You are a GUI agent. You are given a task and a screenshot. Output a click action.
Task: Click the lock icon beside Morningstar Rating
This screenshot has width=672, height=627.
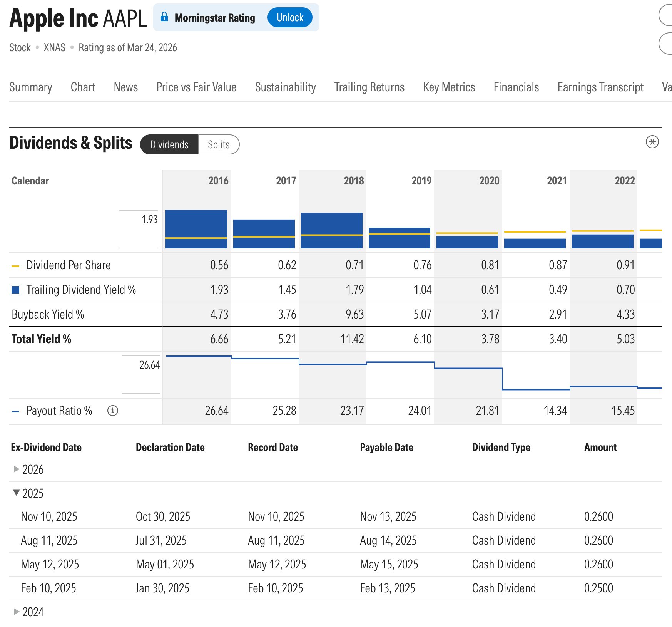[165, 17]
